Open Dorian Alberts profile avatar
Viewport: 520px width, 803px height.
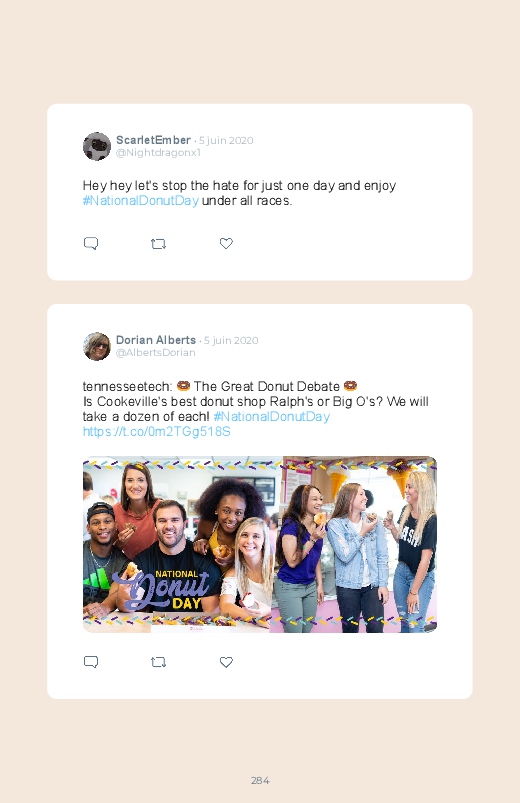coord(97,346)
